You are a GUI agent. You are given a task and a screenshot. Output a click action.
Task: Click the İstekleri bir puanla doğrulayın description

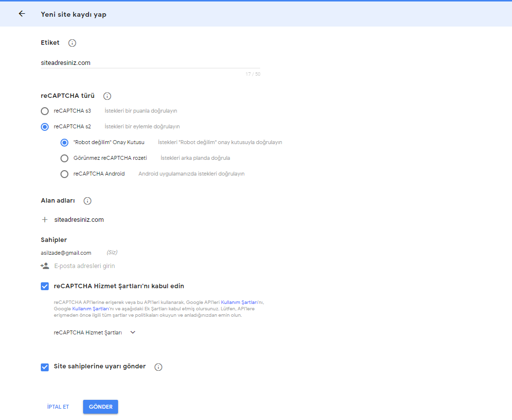(x=141, y=111)
